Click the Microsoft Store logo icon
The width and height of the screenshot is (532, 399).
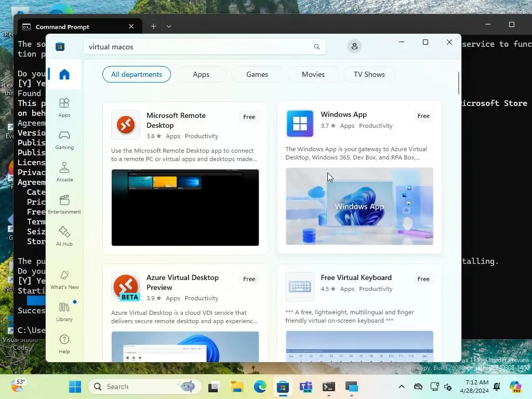[60, 46]
